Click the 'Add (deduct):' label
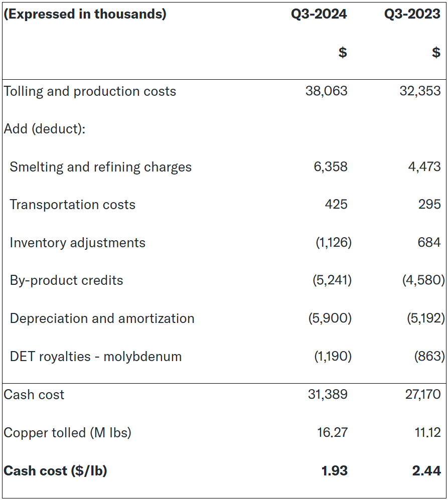Viewport: 448px width, 500px height. pyautogui.click(x=45, y=129)
